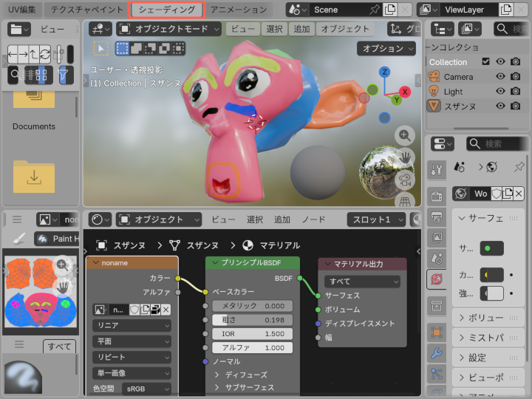Adjust the IOR 1.500 field
532x399 pixels.
point(252,334)
